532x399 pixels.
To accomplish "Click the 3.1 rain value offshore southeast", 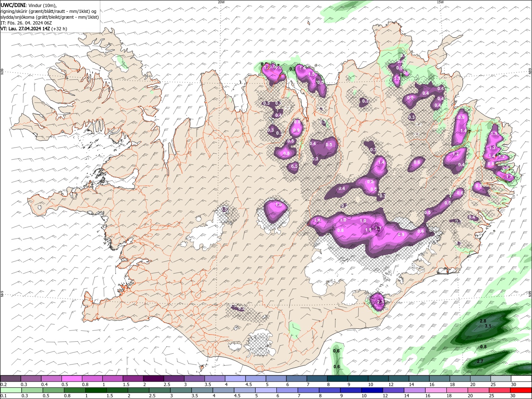I will coord(488,326).
